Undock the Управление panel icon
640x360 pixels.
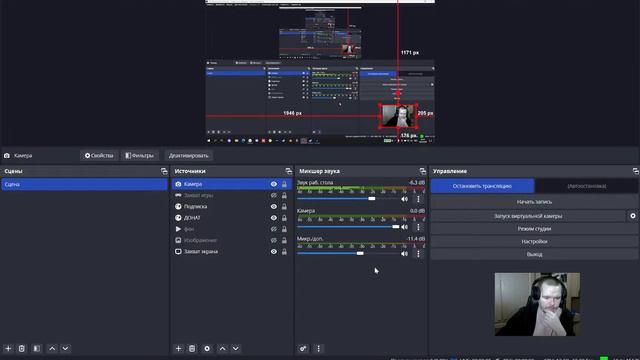636,171
